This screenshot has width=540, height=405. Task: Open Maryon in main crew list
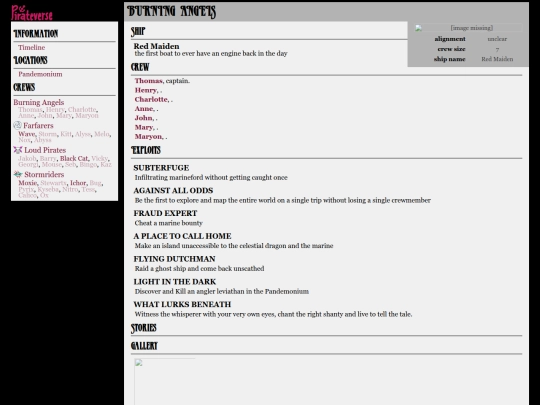(148, 136)
